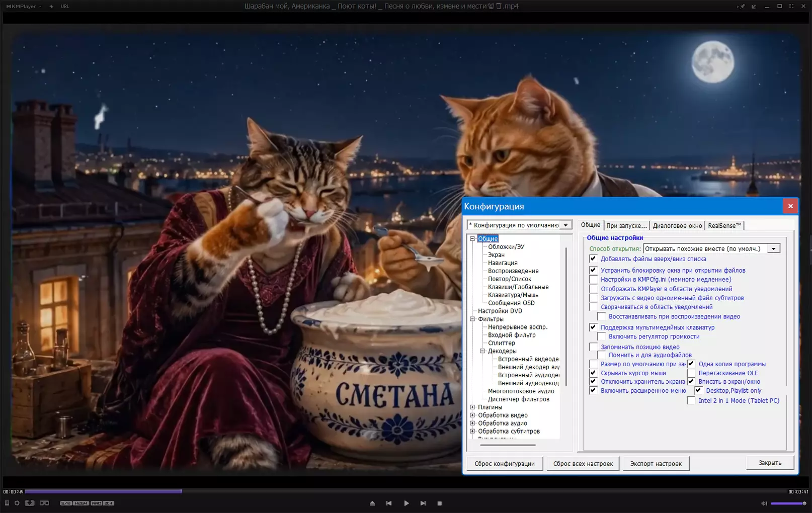Click the URL button in the title bar
812x513 pixels.
point(65,7)
